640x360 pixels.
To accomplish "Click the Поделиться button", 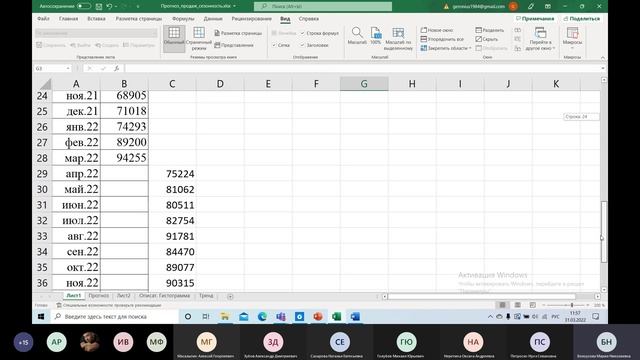I will (x=582, y=19).
